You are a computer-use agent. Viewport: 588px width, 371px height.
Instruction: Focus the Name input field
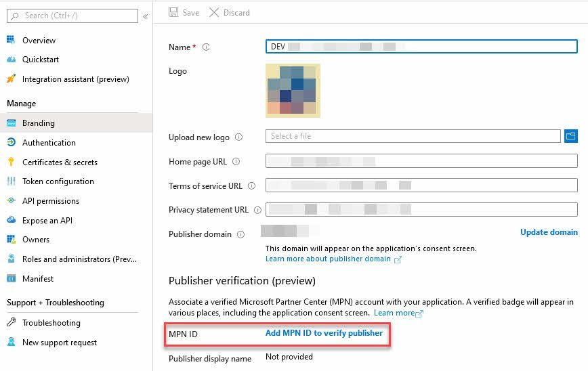tap(421, 47)
